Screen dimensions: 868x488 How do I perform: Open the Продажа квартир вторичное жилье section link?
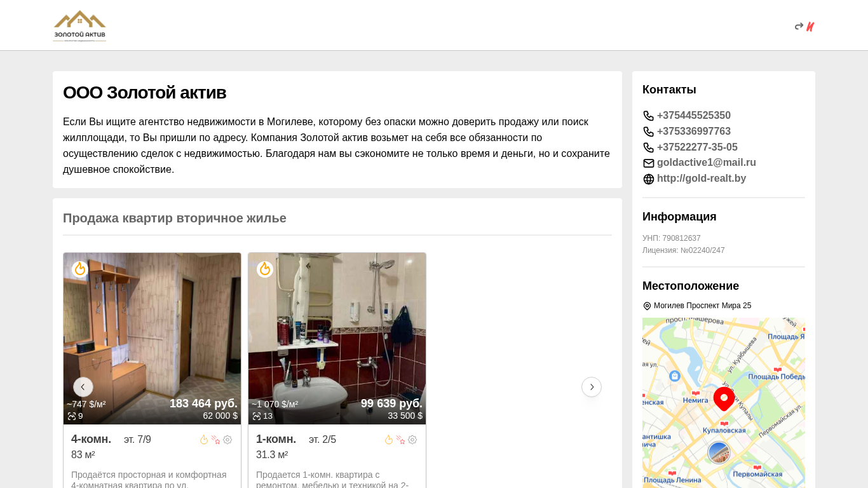coord(175,218)
